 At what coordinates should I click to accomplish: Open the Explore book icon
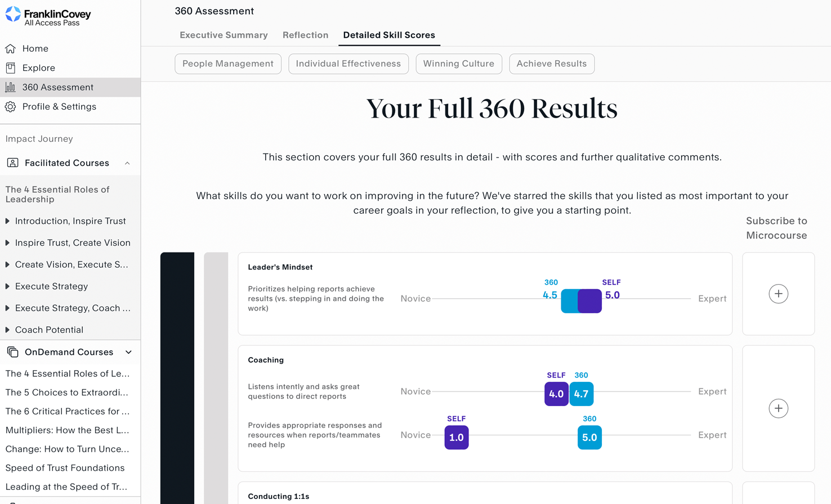click(11, 68)
